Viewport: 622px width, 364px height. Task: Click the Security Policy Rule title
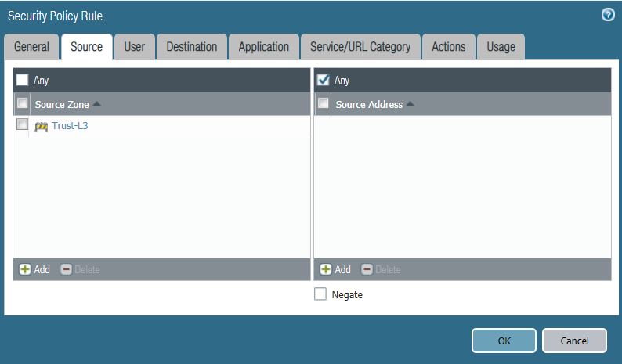click(55, 16)
